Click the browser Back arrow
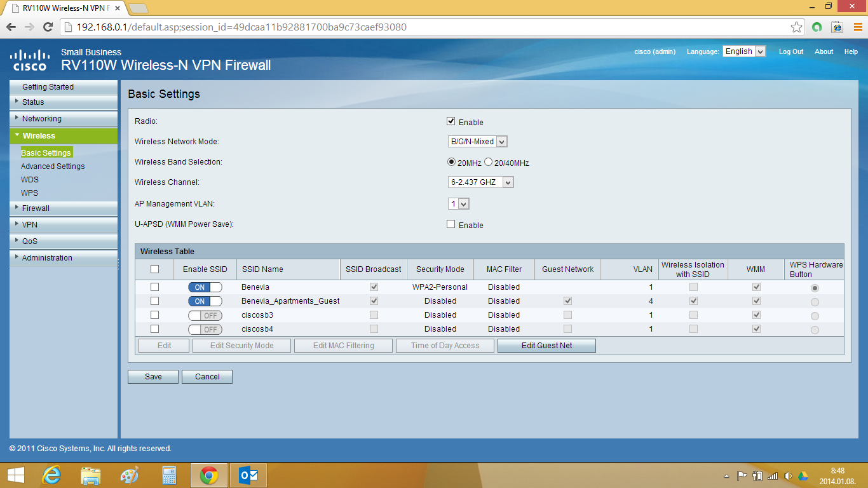 [11, 27]
